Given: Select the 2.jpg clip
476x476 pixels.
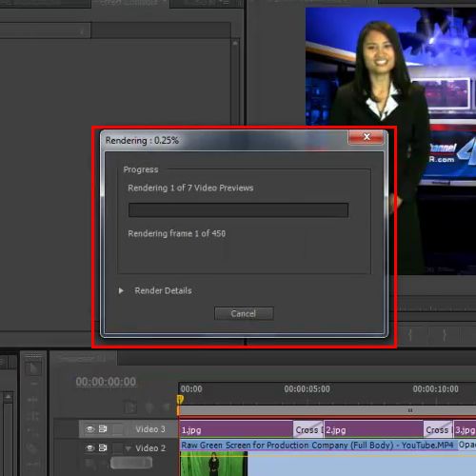Looking at the screenshot, I should (374, 430).
